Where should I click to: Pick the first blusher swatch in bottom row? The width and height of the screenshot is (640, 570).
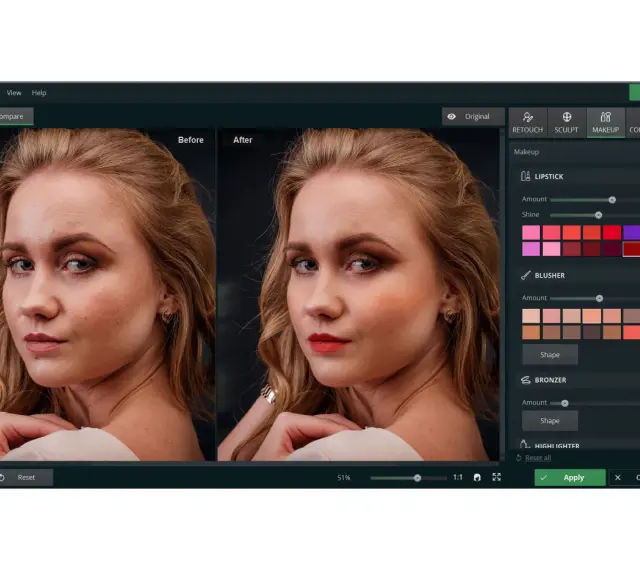coord(531,332)
